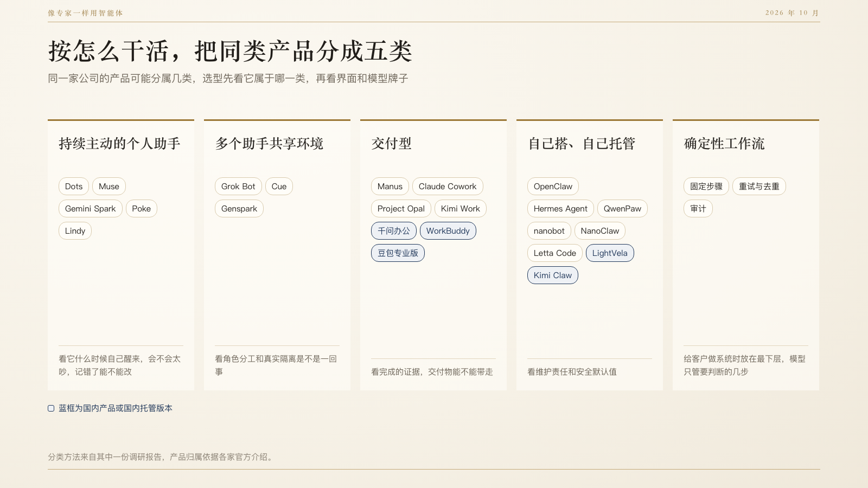Select the blue-framed LightVela chip

610,253
